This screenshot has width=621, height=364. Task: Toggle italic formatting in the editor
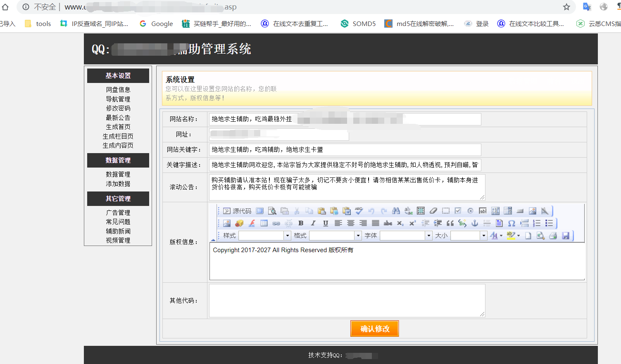pos(313,223)
